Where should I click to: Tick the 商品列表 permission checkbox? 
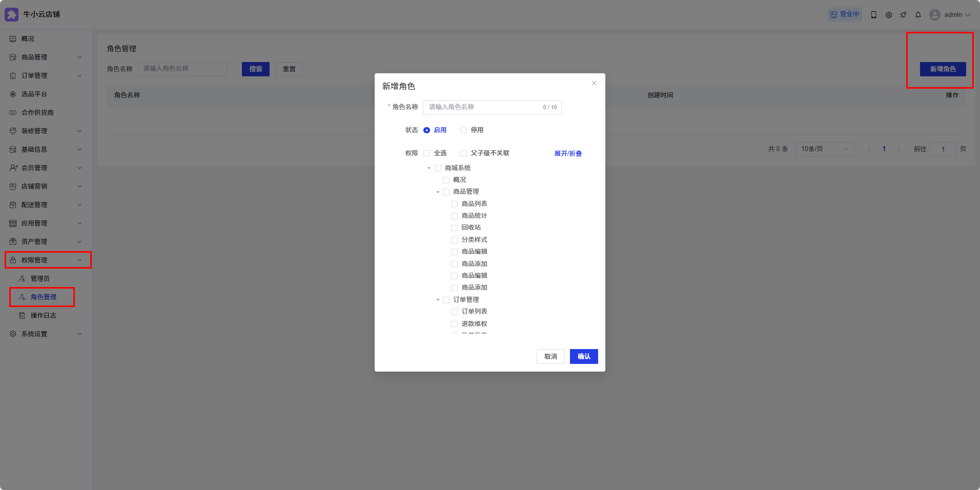coord(454,204)
